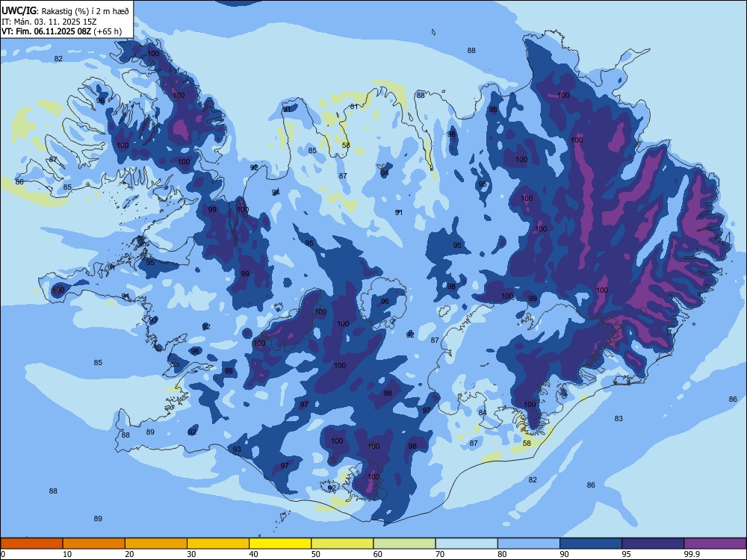747x560 pixels.
Task: Click the legend scale label '99.9'
Action: (692, 554)
